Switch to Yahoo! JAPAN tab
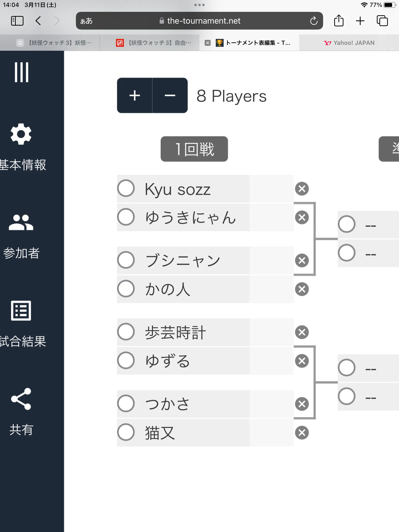Viewport: 399px width, 532px height. point(349,43)
